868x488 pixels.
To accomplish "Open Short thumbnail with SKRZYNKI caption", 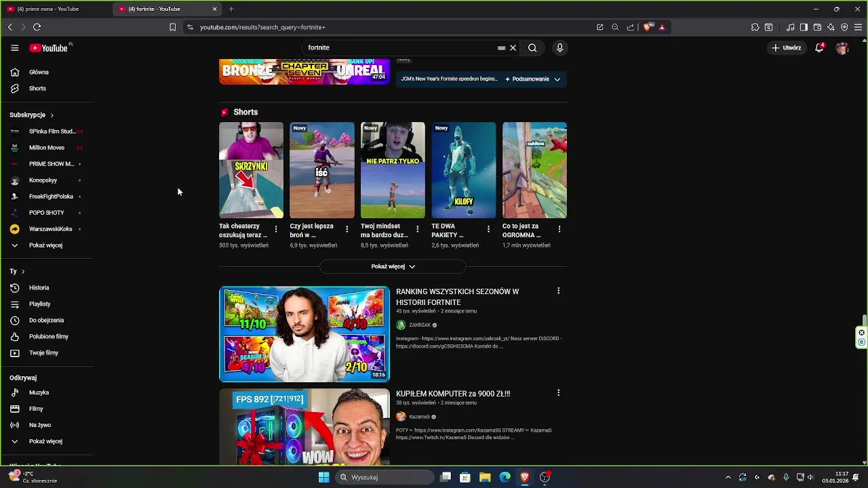I will (251, 170).
